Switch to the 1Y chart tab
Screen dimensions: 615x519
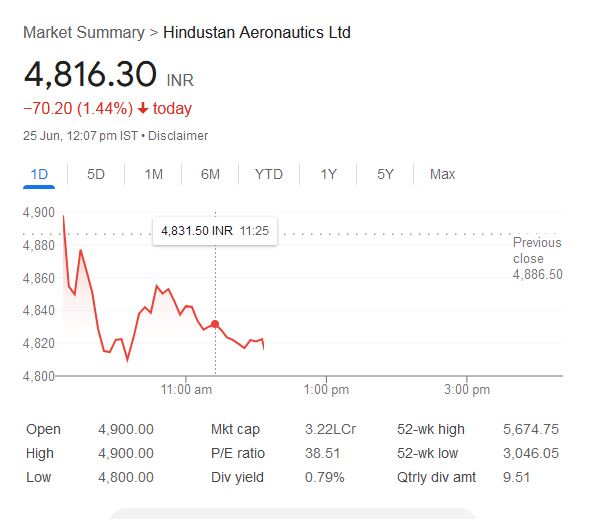point(328,174)
